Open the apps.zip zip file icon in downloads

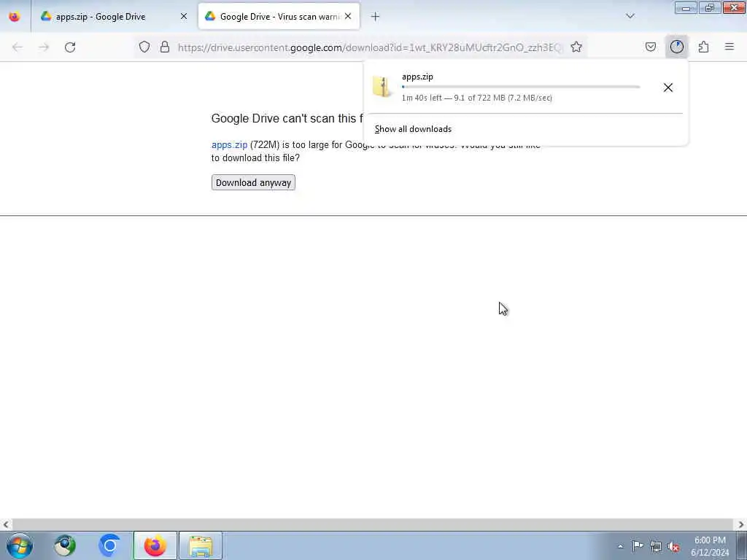(382, 87)
